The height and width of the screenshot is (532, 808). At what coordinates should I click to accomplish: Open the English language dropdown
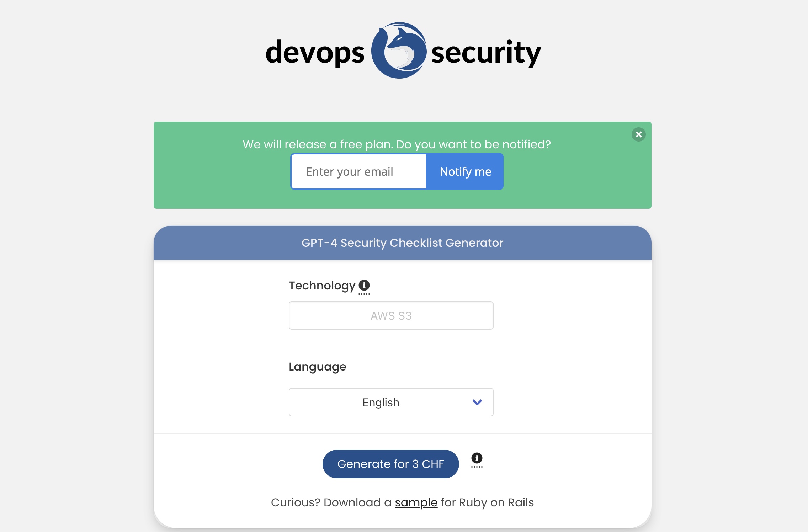pyautogui.click(x=381, y=402)
